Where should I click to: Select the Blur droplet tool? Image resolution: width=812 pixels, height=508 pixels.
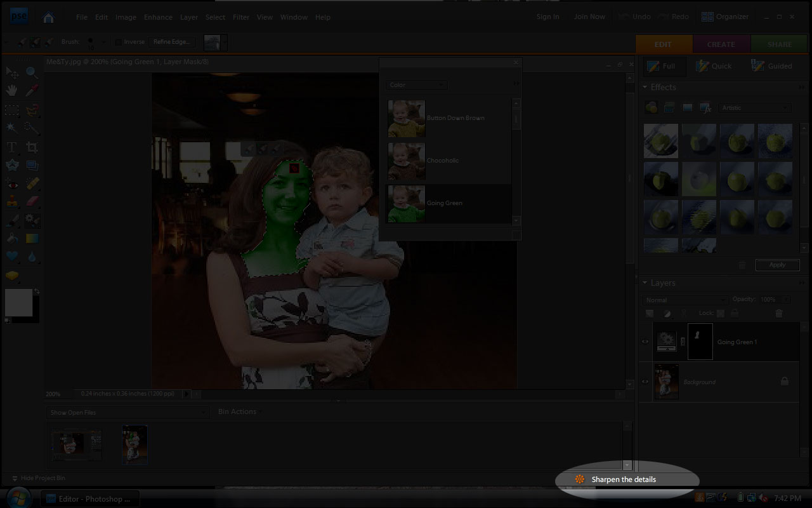32,257
